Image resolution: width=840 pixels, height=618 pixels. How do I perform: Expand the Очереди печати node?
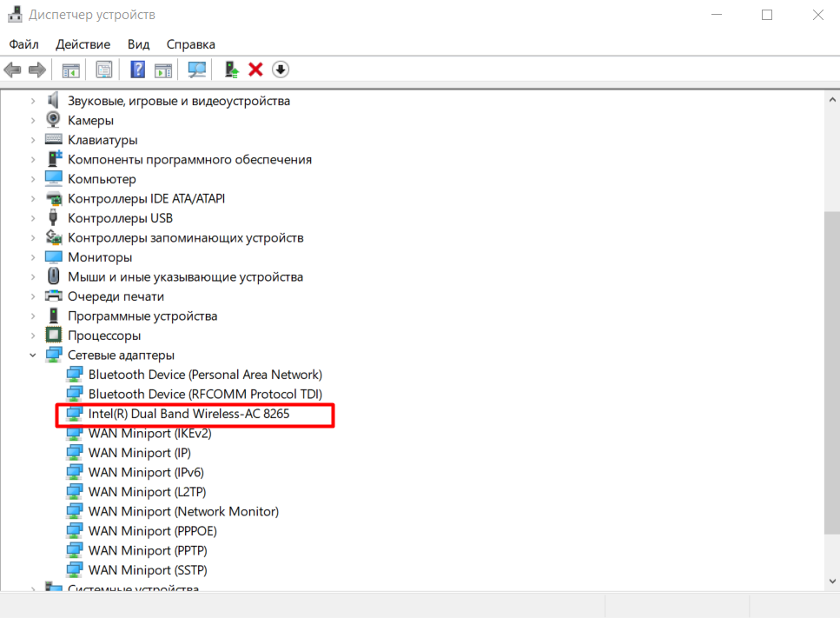point(33,296)
